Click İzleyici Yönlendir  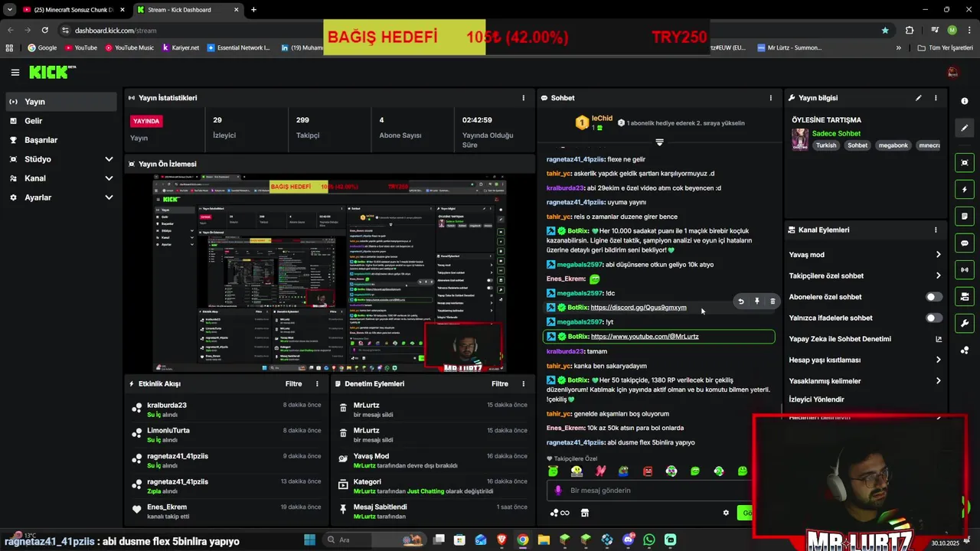pos(816,399)
